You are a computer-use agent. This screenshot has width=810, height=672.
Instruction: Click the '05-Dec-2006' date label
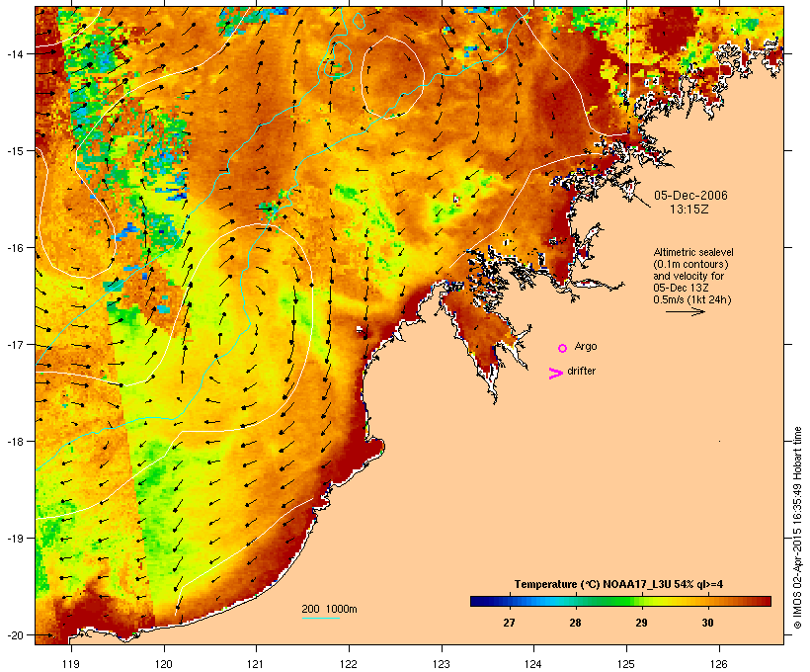coord(690,196)
